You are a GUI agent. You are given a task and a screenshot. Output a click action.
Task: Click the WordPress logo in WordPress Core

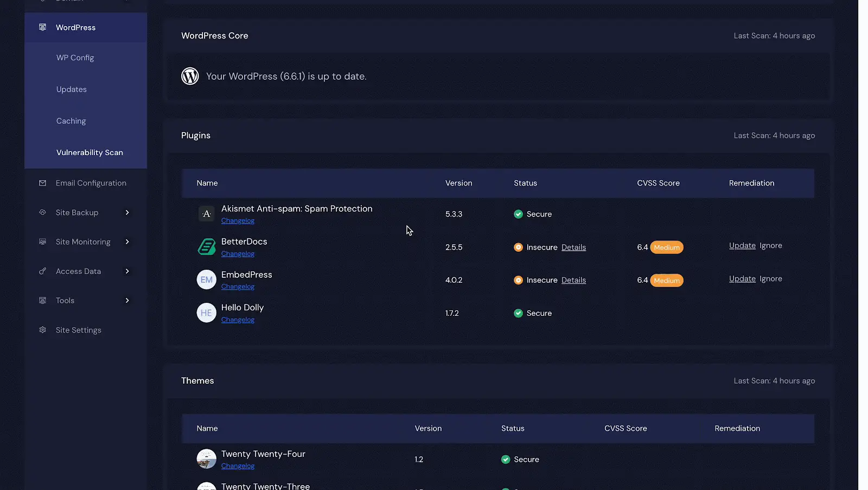(x=190, y=76)
